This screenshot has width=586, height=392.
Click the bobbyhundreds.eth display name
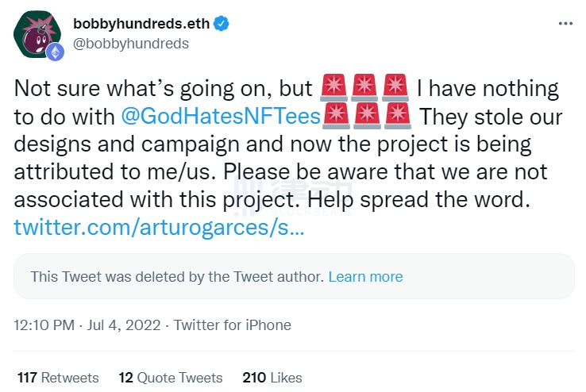(141, 24)
